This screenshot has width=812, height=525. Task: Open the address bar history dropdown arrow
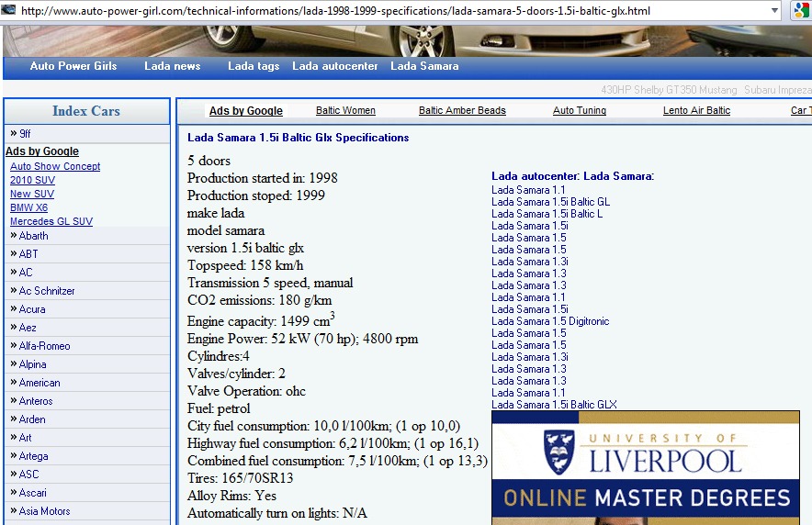[x=774, y=10]
